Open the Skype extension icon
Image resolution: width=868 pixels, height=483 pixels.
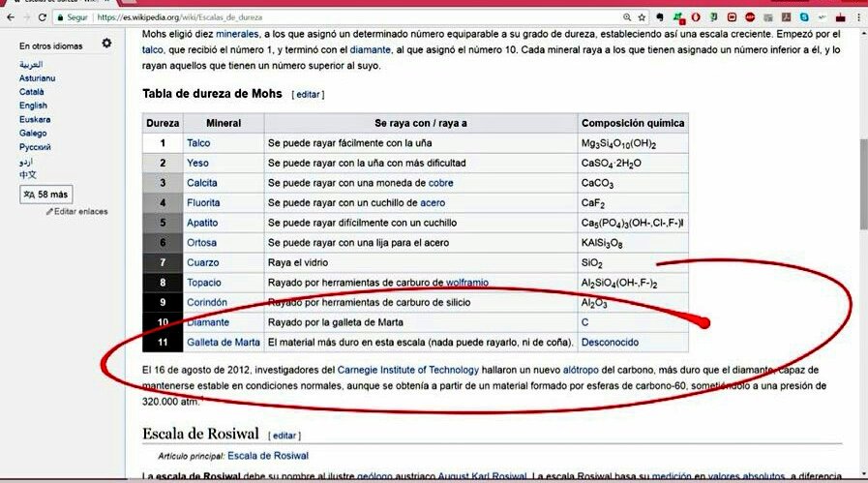(804, 17)
